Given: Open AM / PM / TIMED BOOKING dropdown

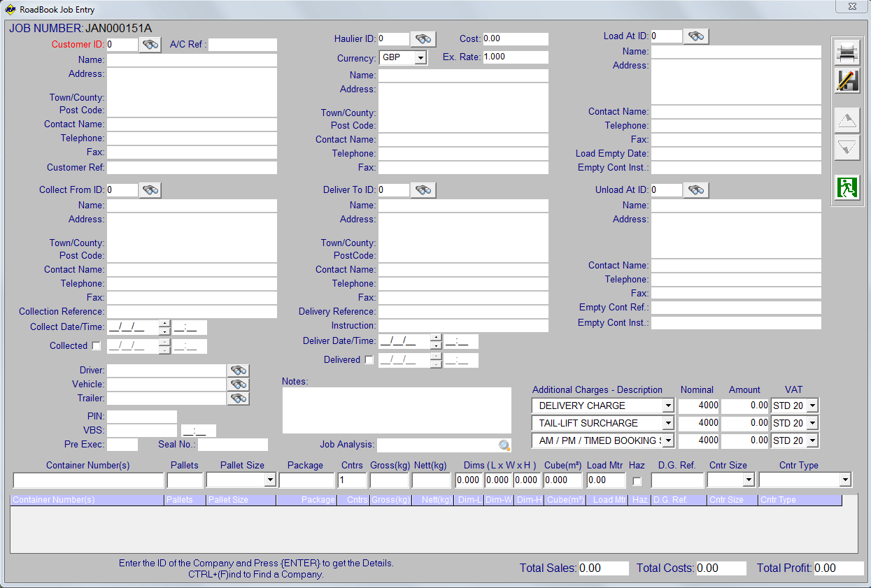Looking at the screenshot, I should coord(667,440).
